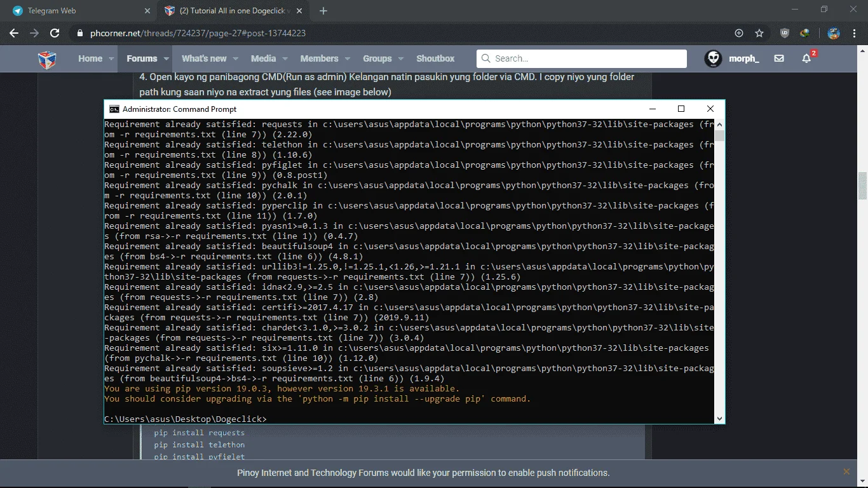Open the Groups nav item
Screen dimensions: 868x488
377,58
